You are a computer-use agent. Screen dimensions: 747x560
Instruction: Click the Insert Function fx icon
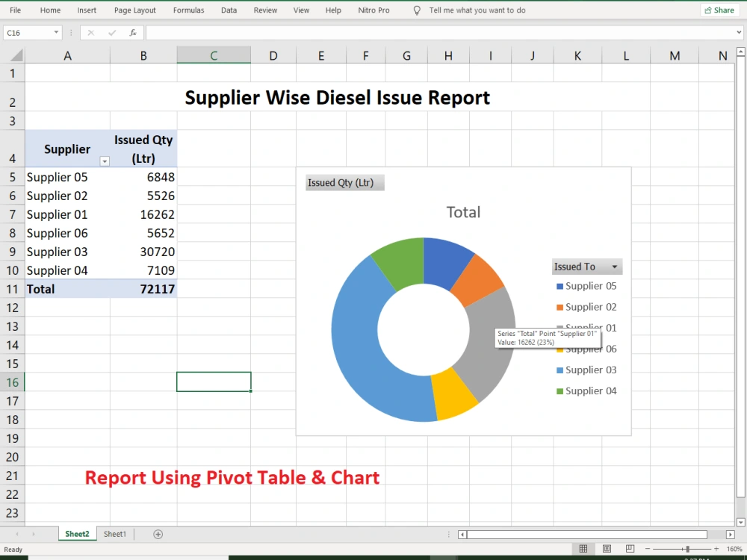click(133, 32)
